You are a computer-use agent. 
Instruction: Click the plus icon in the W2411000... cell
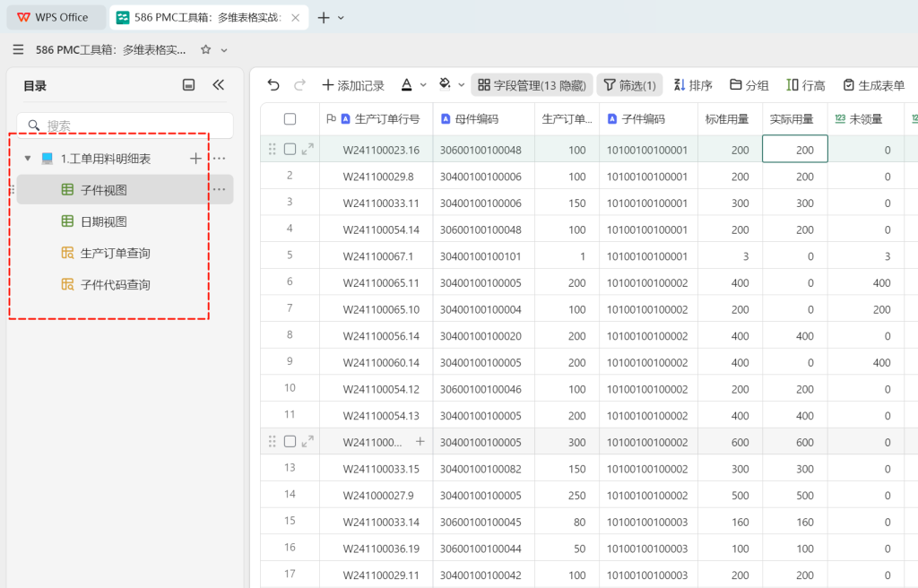420,441
